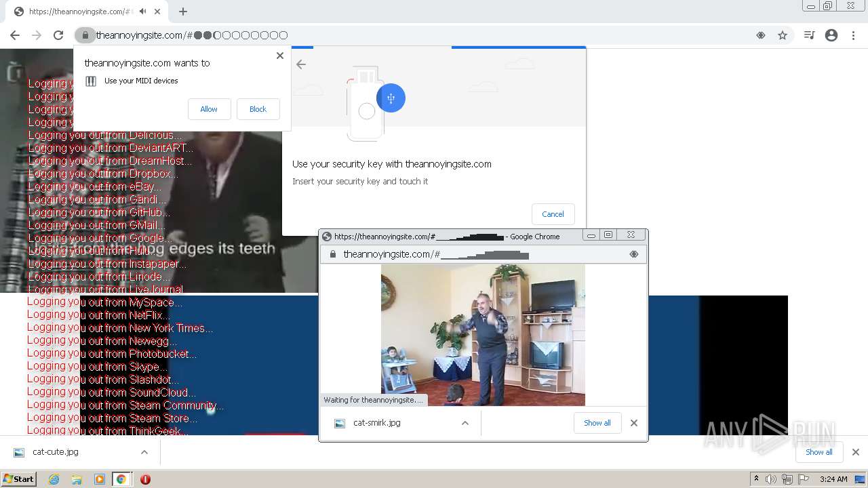Open the file explorer taskbar icon
The width and height of the screenshot is (868, 488).
tap(77, 479)
